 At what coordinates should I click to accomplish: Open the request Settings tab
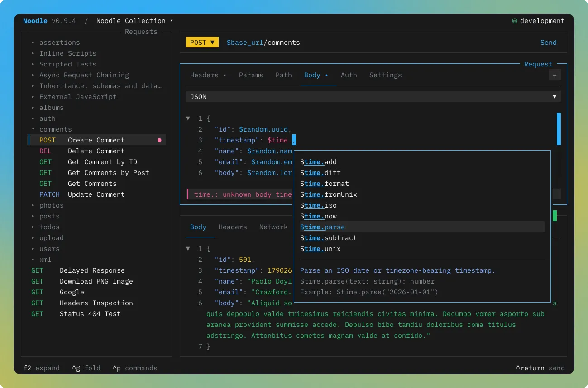386,75
